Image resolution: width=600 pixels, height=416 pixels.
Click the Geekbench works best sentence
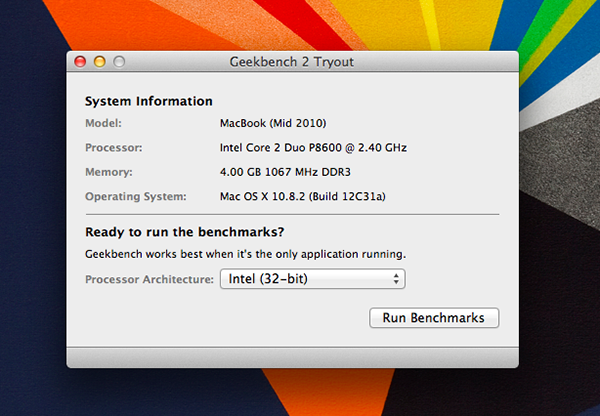[245, 254]
